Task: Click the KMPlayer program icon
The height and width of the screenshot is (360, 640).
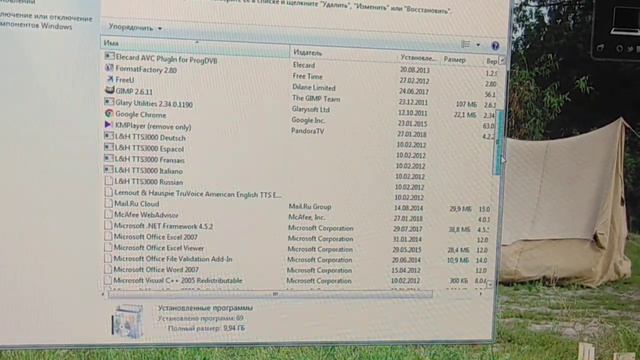Action: tap(109, 124)
